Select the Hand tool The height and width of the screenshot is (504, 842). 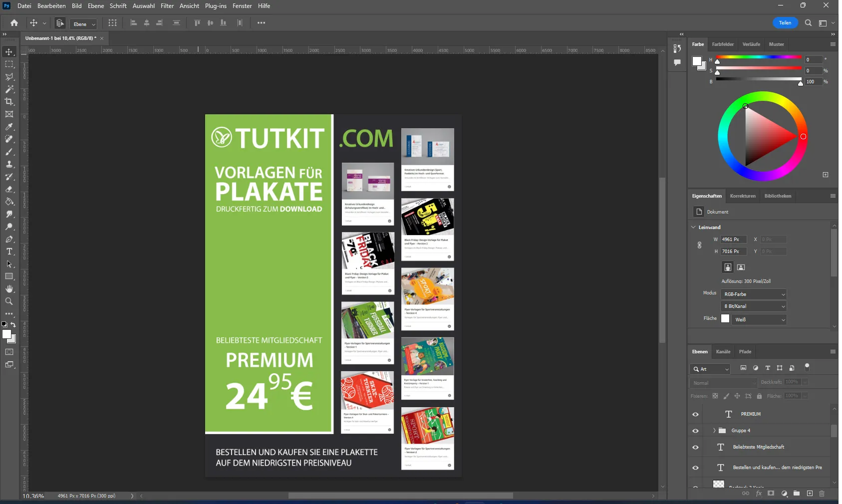9,289
